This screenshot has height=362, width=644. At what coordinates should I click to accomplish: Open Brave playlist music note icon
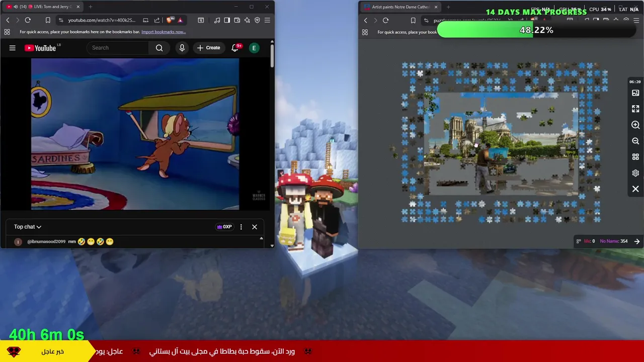(x=217, y=20)
